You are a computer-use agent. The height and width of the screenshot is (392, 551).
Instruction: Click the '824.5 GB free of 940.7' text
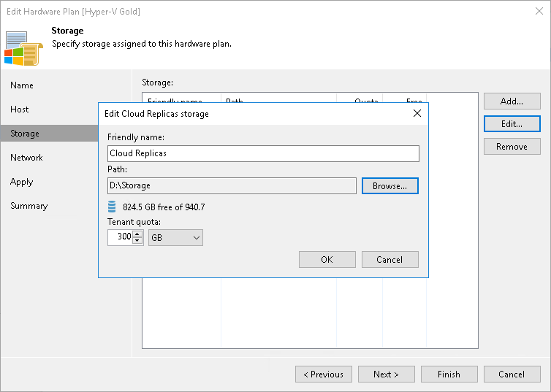pos(164,207)
